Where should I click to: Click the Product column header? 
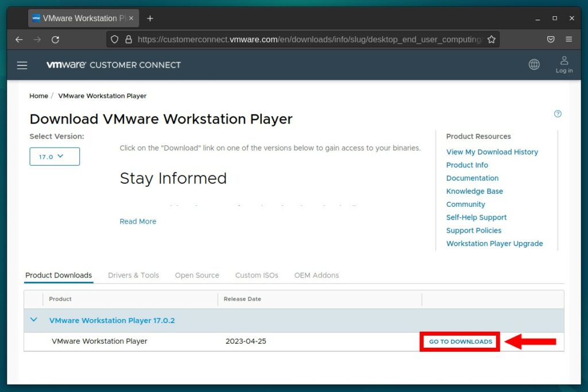click(60, 299)
